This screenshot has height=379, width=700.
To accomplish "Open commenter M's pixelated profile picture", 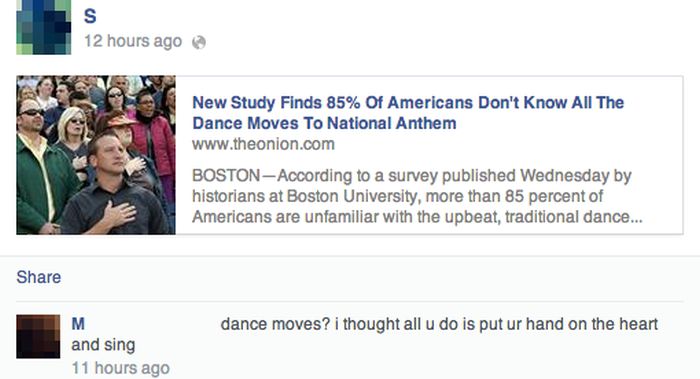I will [38, 337].
